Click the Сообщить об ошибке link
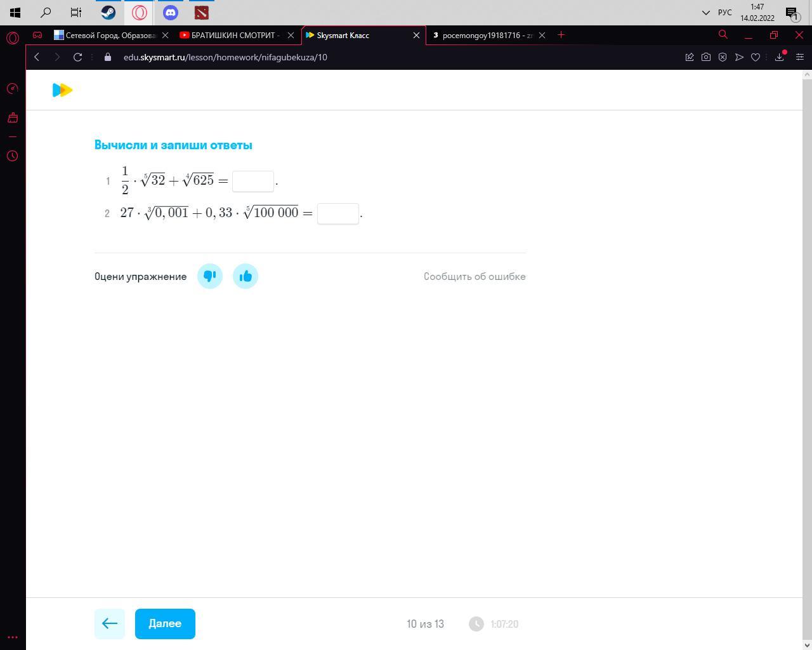 click(475, 276)
